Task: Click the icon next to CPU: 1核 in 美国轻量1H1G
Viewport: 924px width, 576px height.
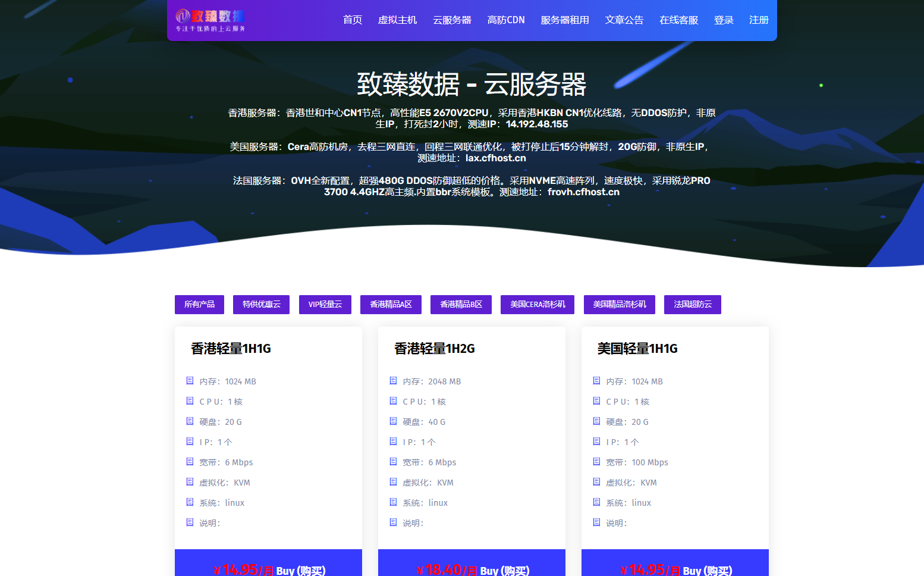Action: pyautogui.click(x=596, y=401)
